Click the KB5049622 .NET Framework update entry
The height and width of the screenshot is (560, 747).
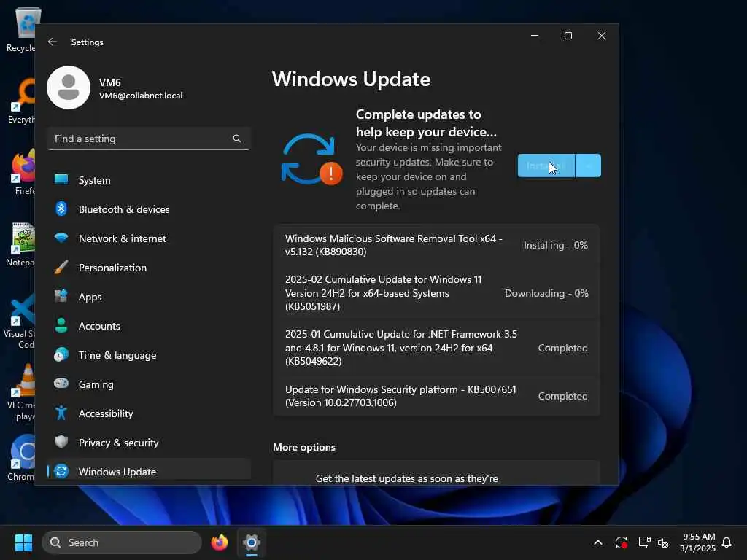(x=436, y=348)
